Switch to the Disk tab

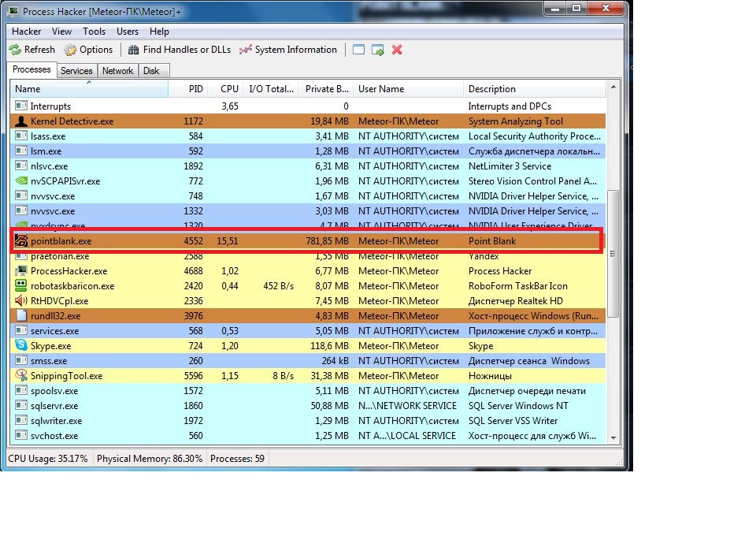[151, 71]
